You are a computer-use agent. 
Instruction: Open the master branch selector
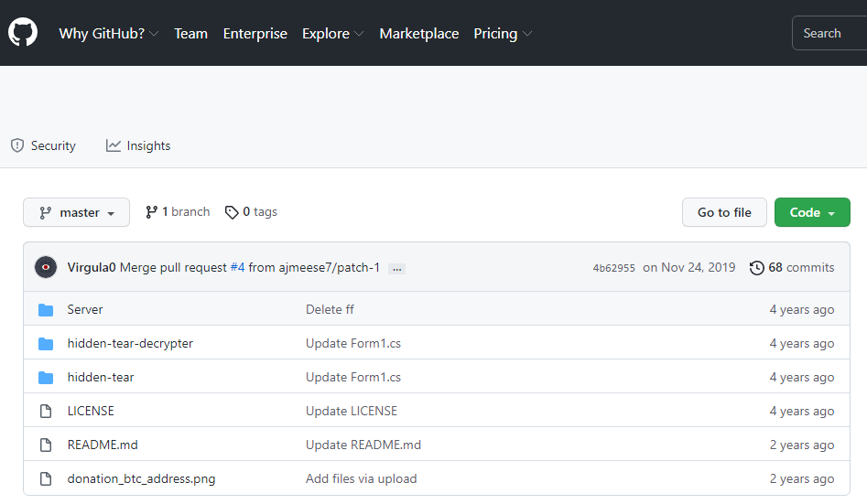76,212
